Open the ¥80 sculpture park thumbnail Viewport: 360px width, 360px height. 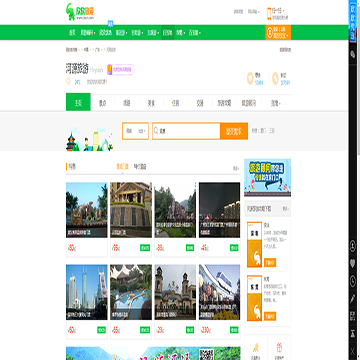[87, 210]
